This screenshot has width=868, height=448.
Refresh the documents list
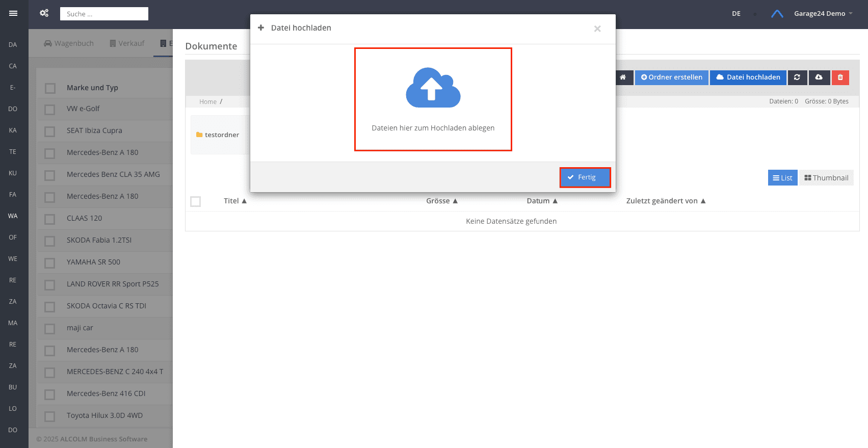[x=797, y=77]
